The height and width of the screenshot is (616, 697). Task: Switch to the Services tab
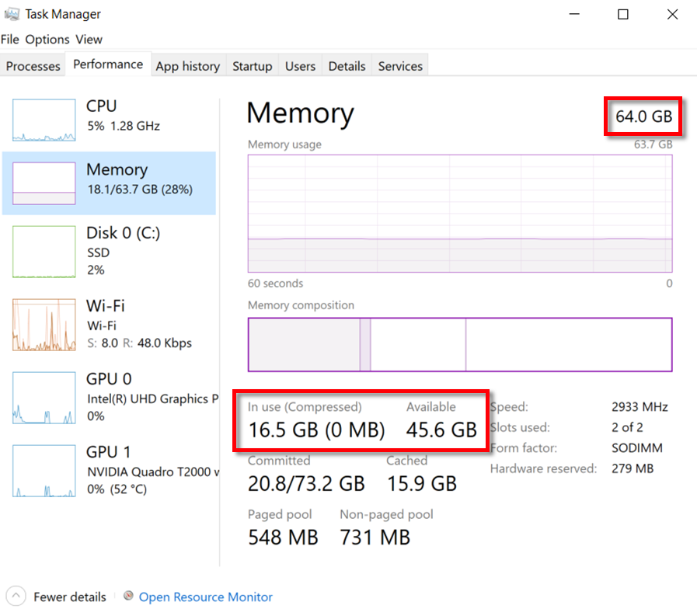[399, 66]
